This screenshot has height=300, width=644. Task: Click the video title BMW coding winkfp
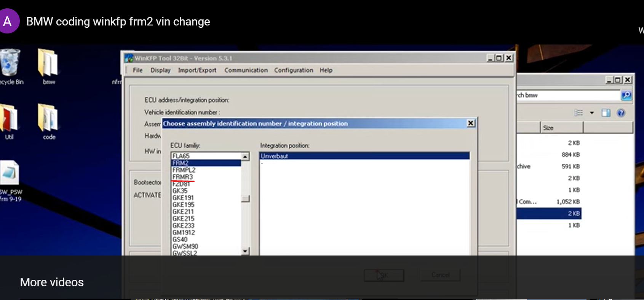(118, 22)
